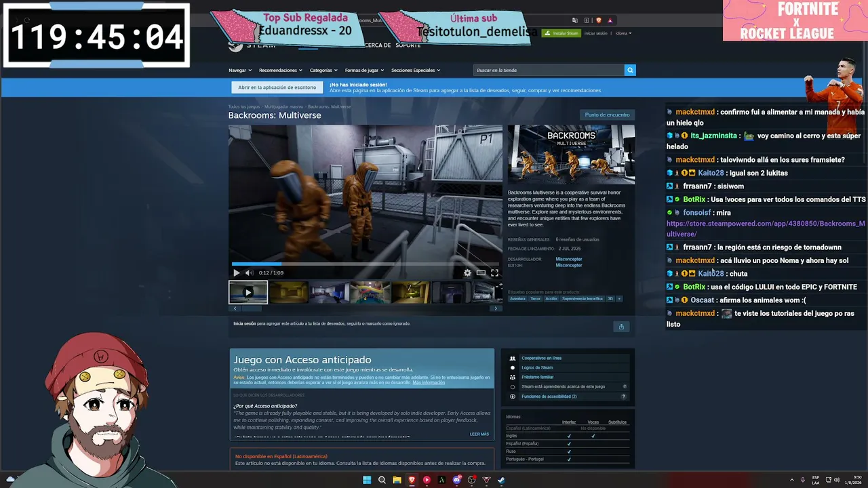The width and height of the screenshot is (868, 488).
Task: Open video settings gear in the player
Action: click(x=467, y=272)
